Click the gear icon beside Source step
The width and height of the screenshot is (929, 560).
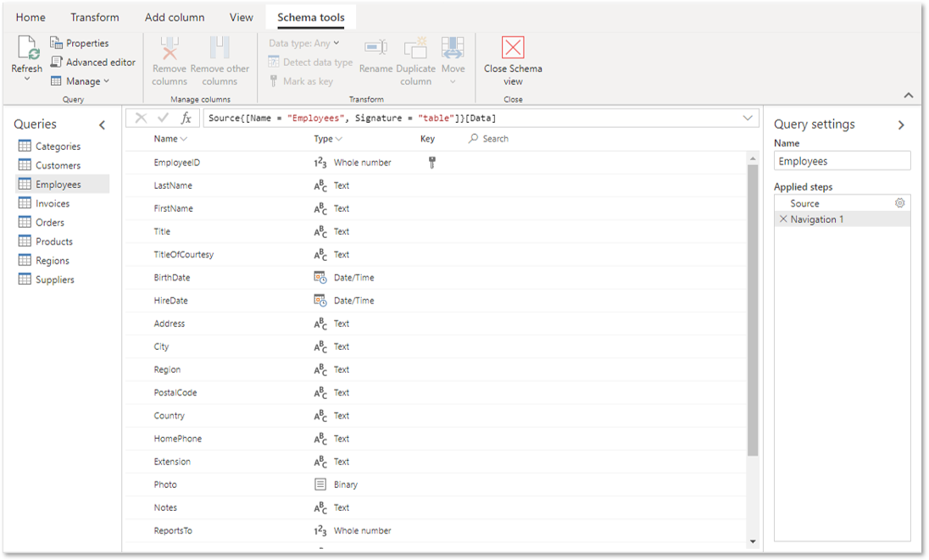coord(899,203)
